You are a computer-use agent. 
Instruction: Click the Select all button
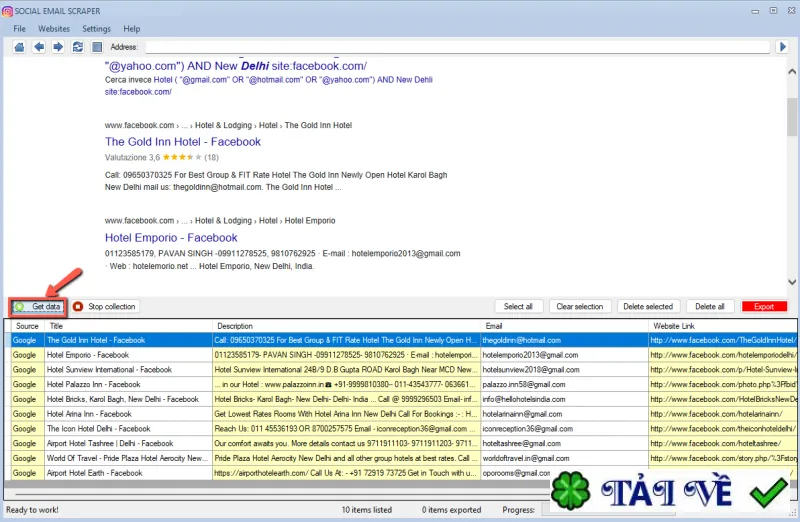(x=518, y=307)
